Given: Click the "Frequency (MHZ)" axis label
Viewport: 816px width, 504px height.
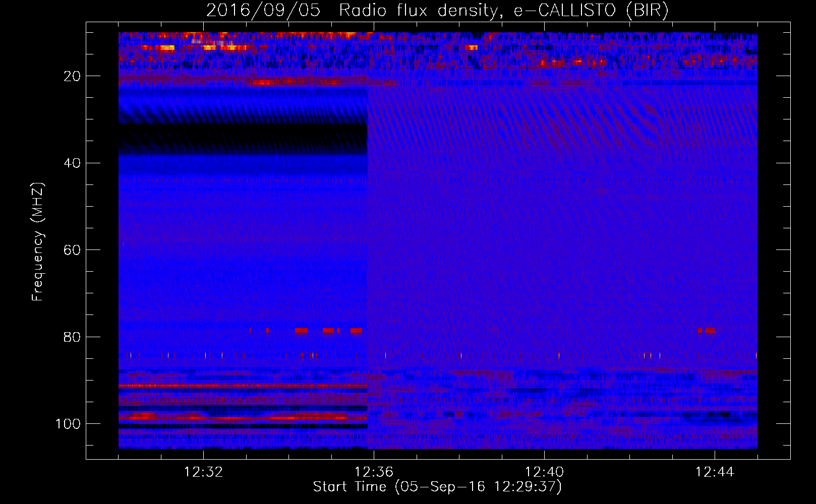Looking at the screenshot, I should tap(38, 241).
